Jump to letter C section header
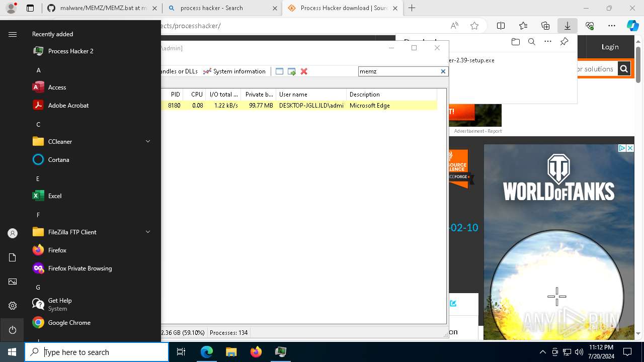 point(38,124)
